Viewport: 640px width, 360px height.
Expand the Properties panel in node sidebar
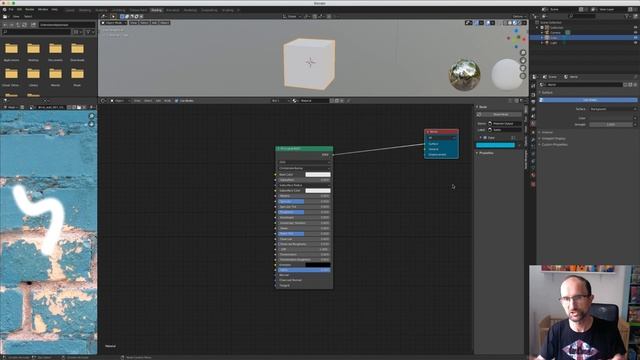pos(485,153)
